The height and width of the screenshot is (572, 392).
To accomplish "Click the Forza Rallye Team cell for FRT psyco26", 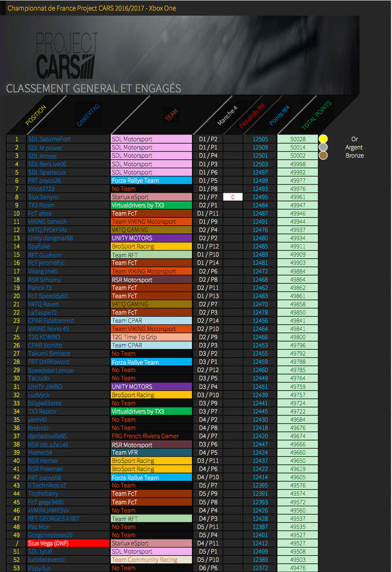I will (151, 180).
